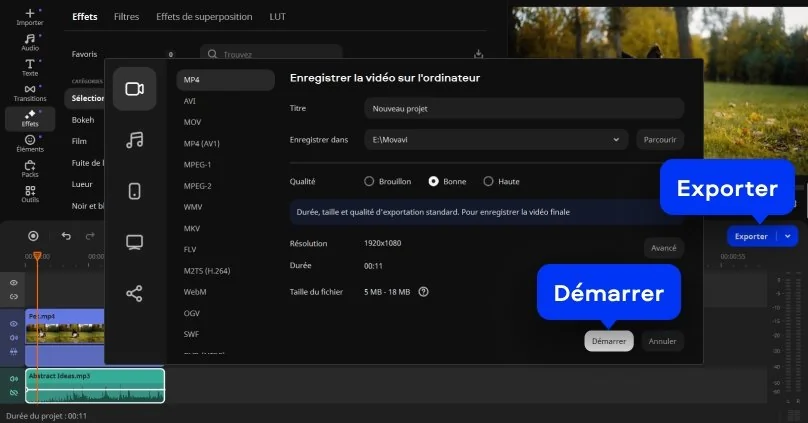
Task: Open the audio export category icon
Action: (x=134, y=140)
